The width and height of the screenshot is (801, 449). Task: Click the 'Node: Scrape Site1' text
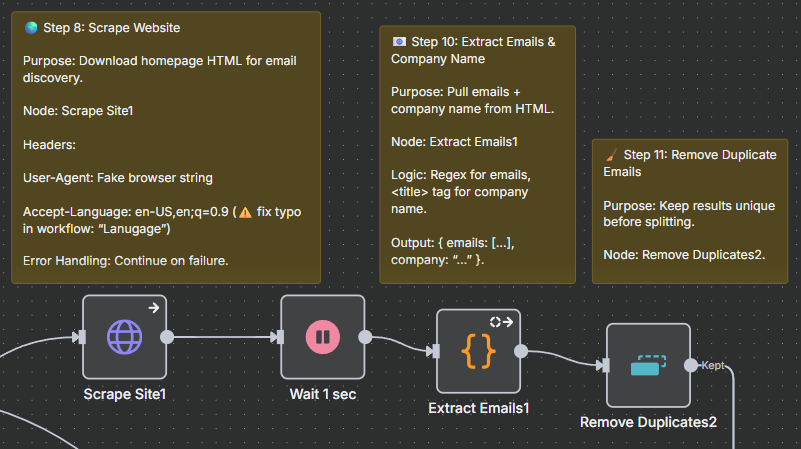click(78, 111)
